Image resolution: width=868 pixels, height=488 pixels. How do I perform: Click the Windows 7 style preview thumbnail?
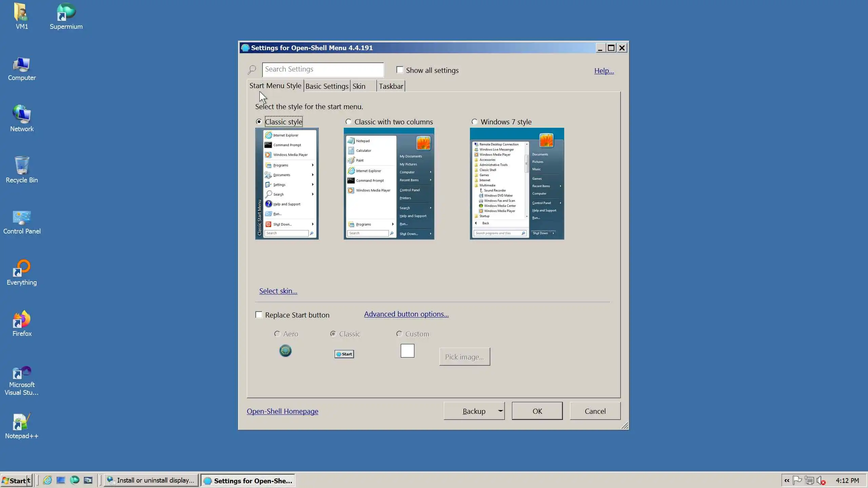[x=517, y=183]
